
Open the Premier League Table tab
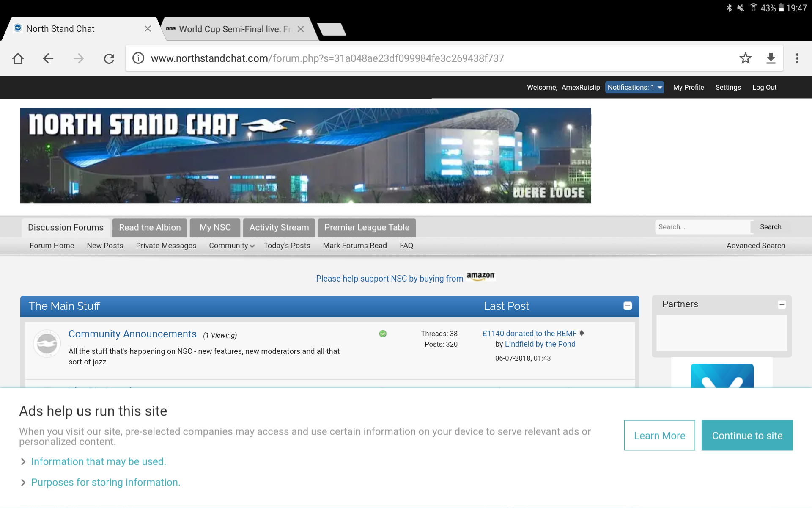click(367, 227)
